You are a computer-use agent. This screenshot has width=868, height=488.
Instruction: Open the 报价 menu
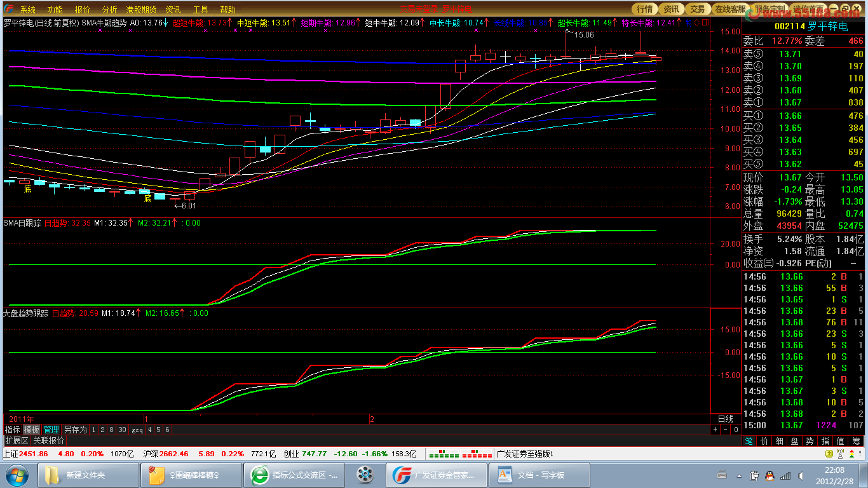[x=82, y=10]
